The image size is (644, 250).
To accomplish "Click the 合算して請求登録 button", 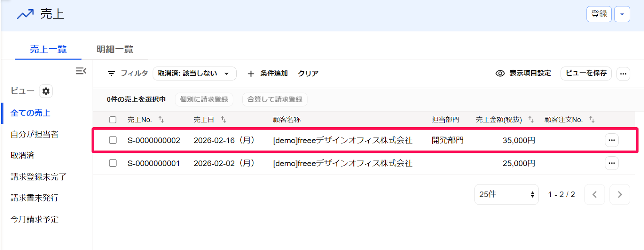I will 275,99.
